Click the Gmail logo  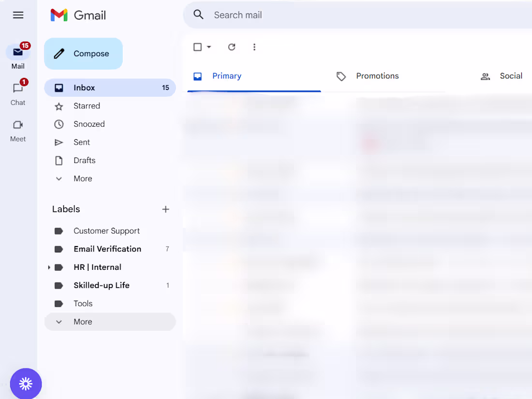coord(77,15)
